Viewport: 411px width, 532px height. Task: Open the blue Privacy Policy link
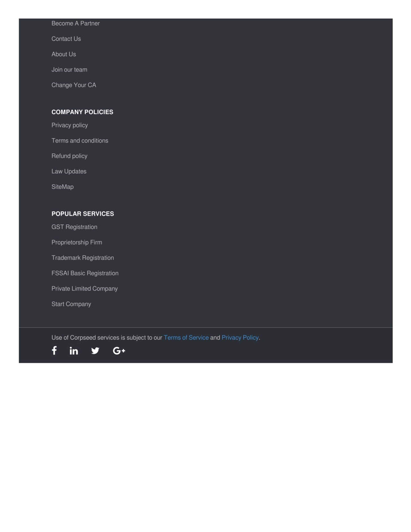(240, 338)
